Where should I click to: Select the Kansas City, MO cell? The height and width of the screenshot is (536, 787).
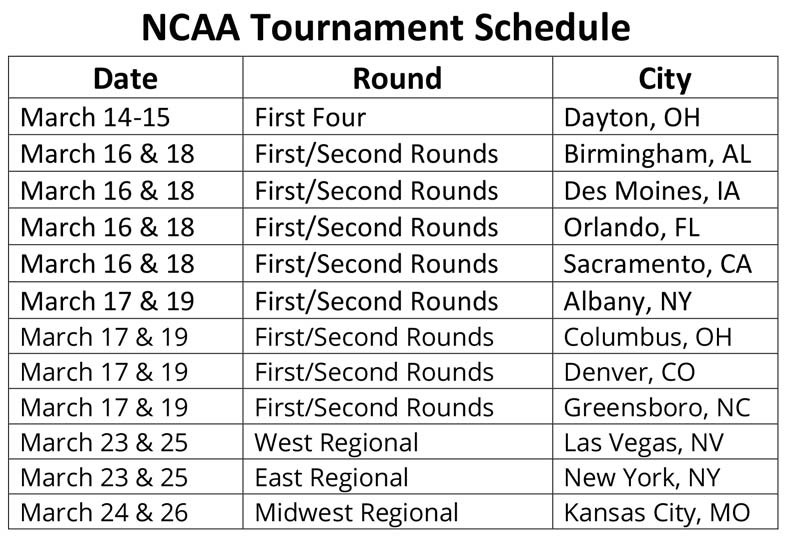click(665, 511)
